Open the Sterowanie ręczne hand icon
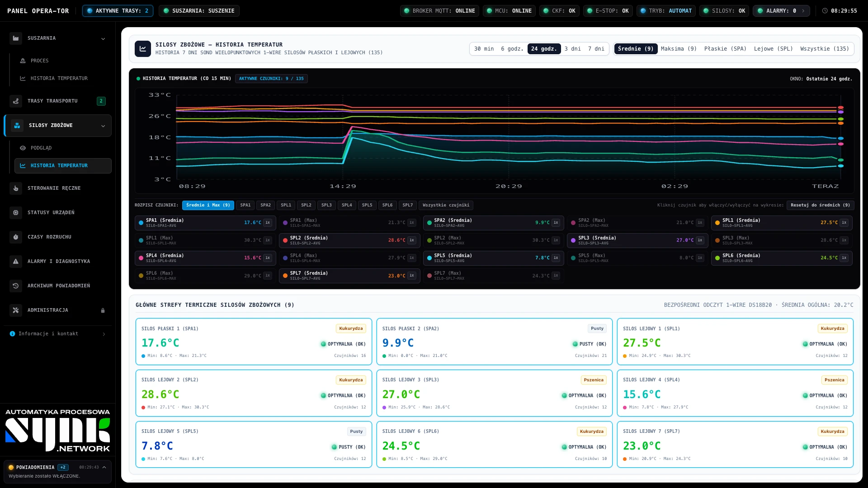Screen dimensions: 868x488 click(x=16, y=188)
